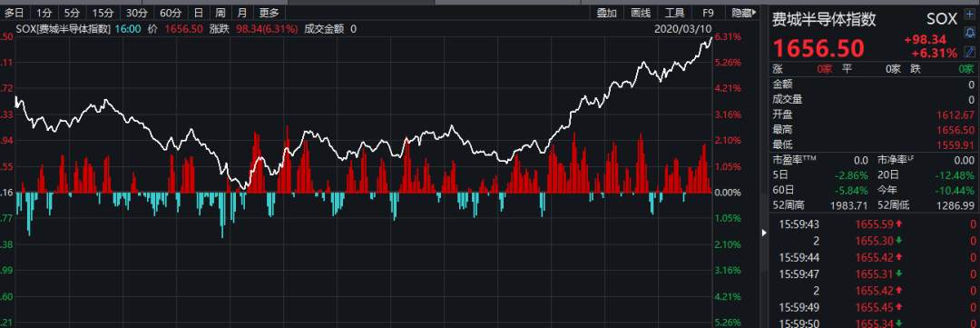The image size is (980, 328).
Task: Click the 0.00% axis baseline label
Action: [x=728, y=193]
